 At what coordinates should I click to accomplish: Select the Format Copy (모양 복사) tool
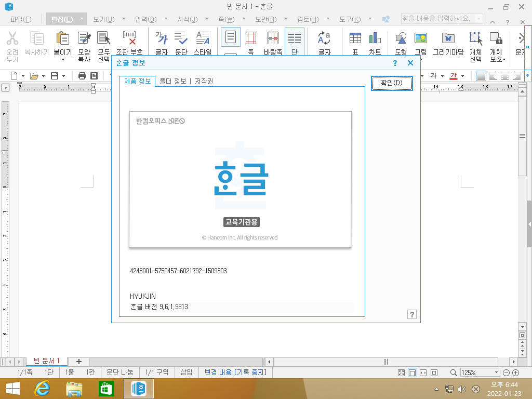[x=84, y=38]
